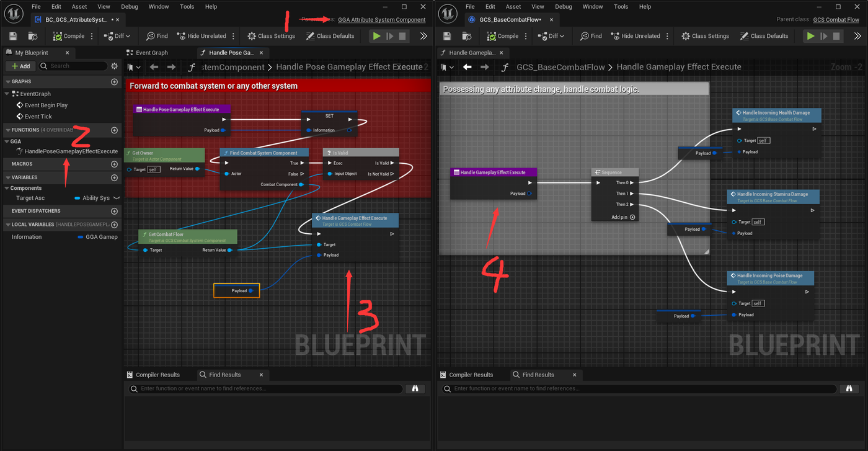Add event dispatcher with plus icon
868x451 pixels.
(114, 211)
